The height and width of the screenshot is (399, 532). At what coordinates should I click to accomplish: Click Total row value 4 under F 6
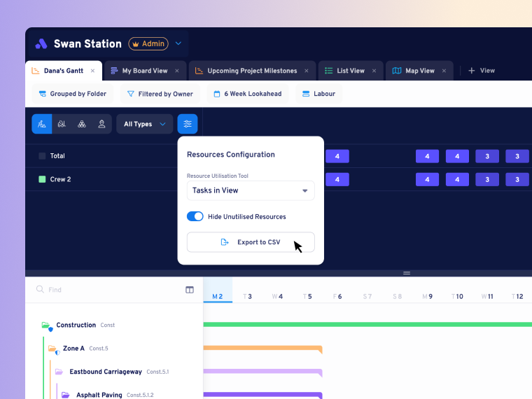coord(337,156)
